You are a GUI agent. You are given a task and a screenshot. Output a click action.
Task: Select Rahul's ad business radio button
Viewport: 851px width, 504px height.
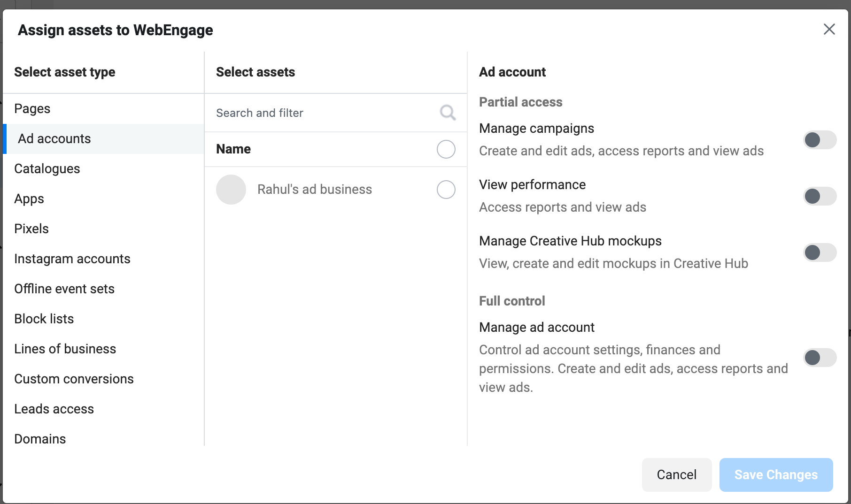[446, 190]
